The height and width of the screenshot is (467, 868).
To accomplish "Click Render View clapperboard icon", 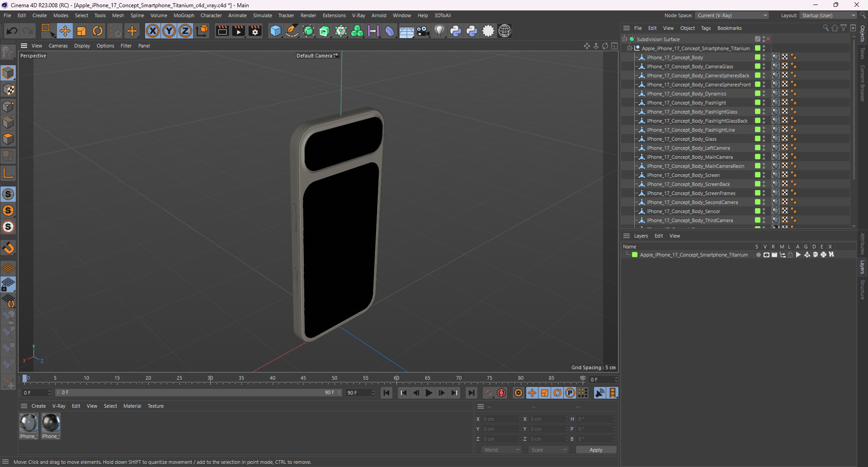I will (x=222, y=31).
